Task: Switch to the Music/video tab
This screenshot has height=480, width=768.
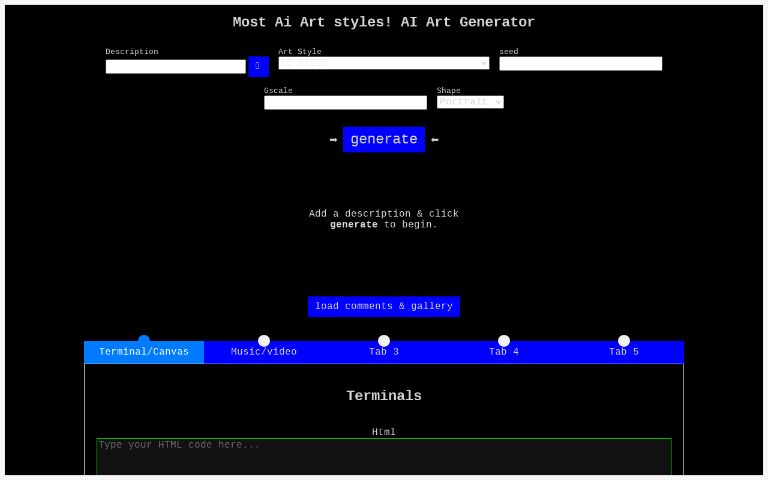Action: [x=264, y=352]
